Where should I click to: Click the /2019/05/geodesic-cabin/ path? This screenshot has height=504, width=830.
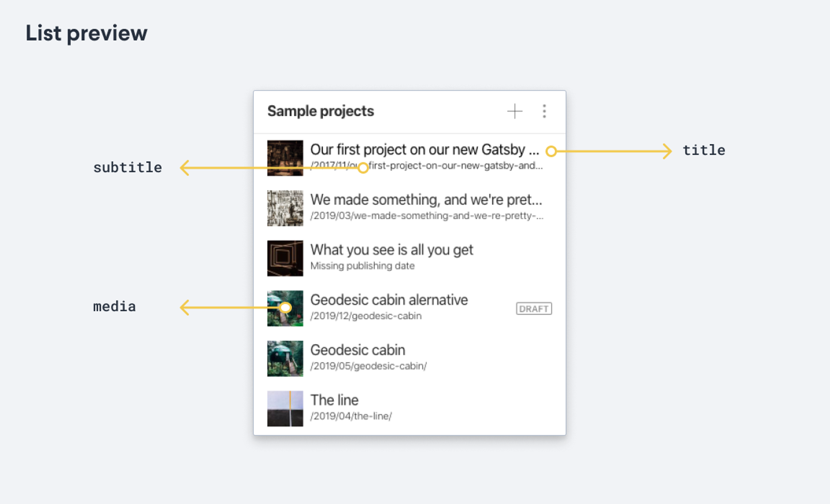368,366
